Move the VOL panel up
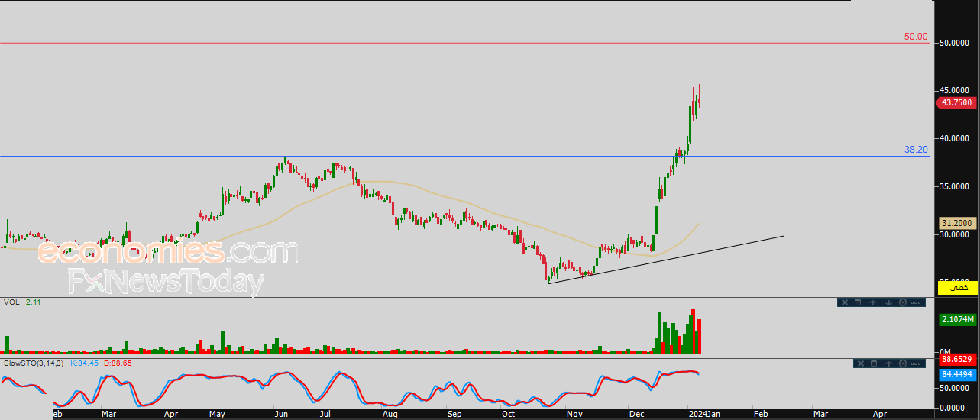 (x=872, y=302)
